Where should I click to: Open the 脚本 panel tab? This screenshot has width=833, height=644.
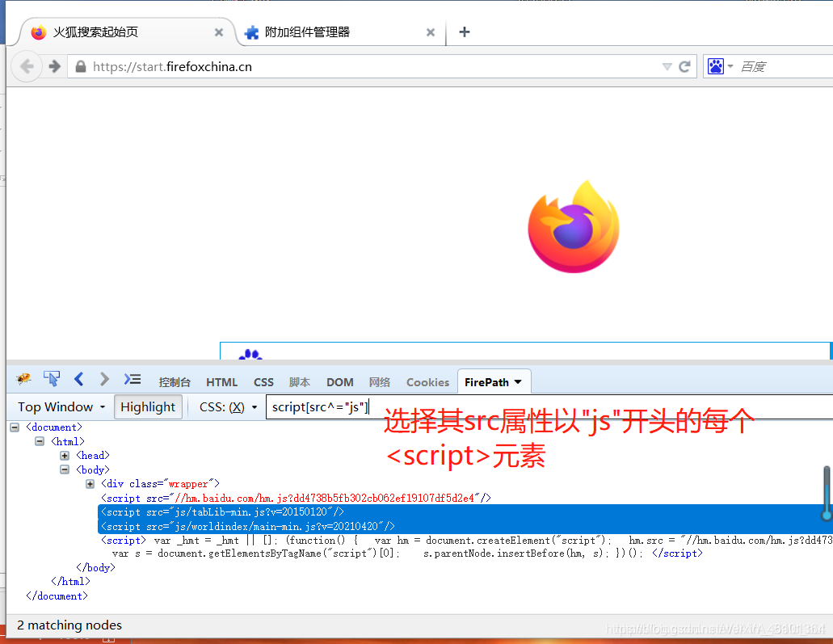pyautogui.click(x=300, y=382)
